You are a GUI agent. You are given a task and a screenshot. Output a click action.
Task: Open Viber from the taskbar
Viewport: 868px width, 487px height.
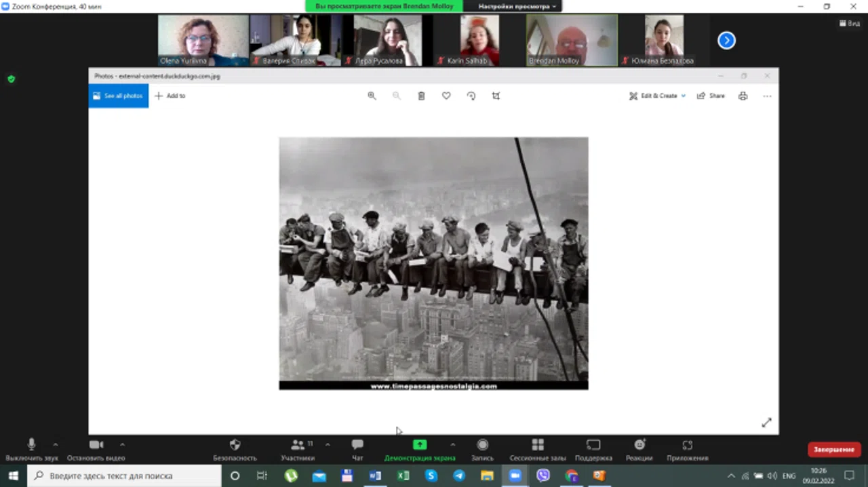pyautogui.click(x=543, y=475)
